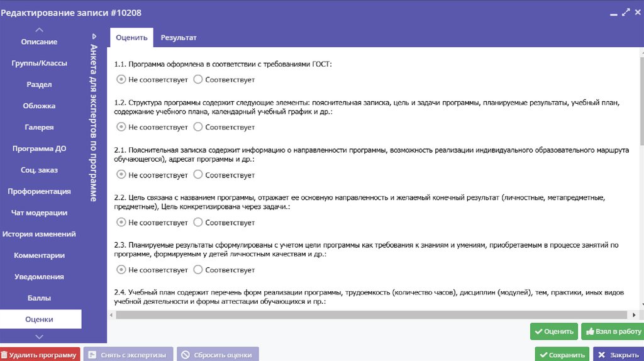This screenshot has height=361, width=644.
Task: Click the Закрыть button
Action: pyautogui.click(x=618, y=355)
